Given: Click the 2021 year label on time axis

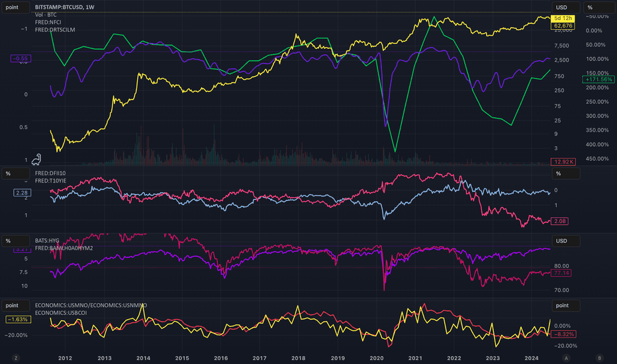Looking at the screenshot, I should point(415,358).
